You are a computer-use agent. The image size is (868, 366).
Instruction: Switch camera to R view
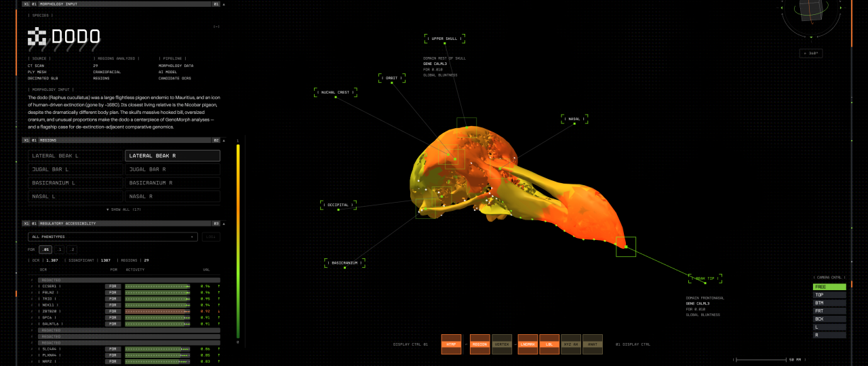829,335
